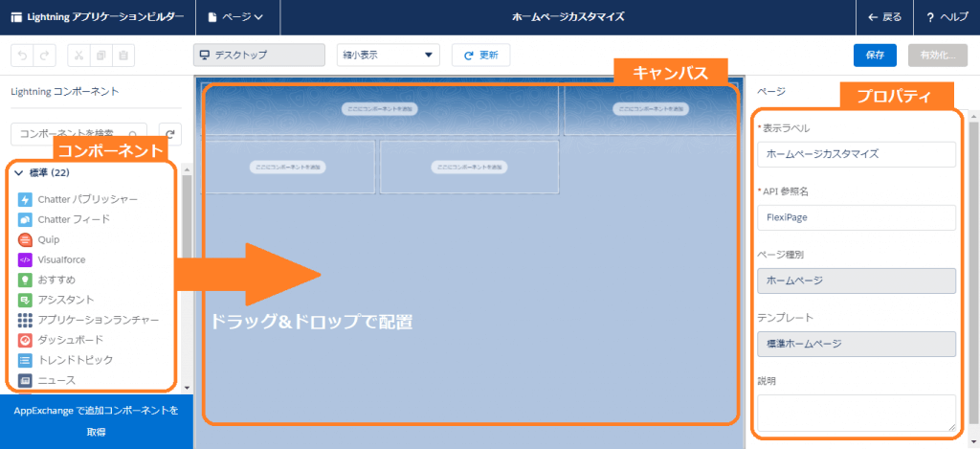The image size is (980, 449).
Task: Select the ニュース component icon
Action: pyautogui.click(x=25, y=379)
